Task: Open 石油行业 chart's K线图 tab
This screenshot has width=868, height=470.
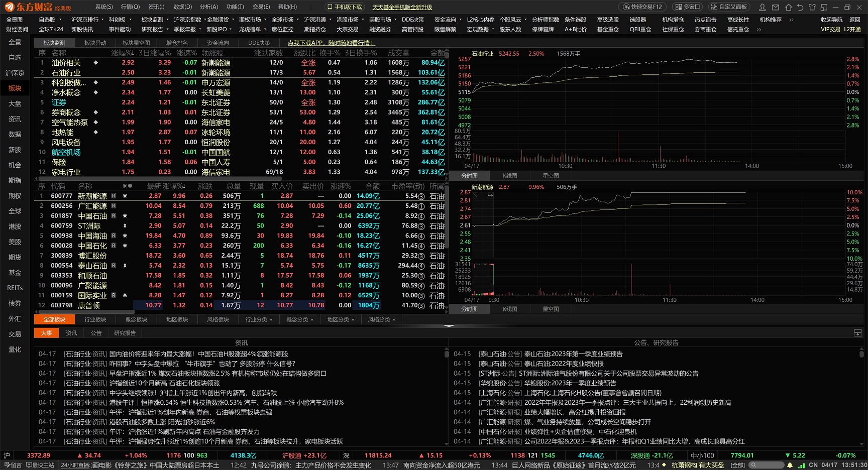Action: [x=510, y=176]
